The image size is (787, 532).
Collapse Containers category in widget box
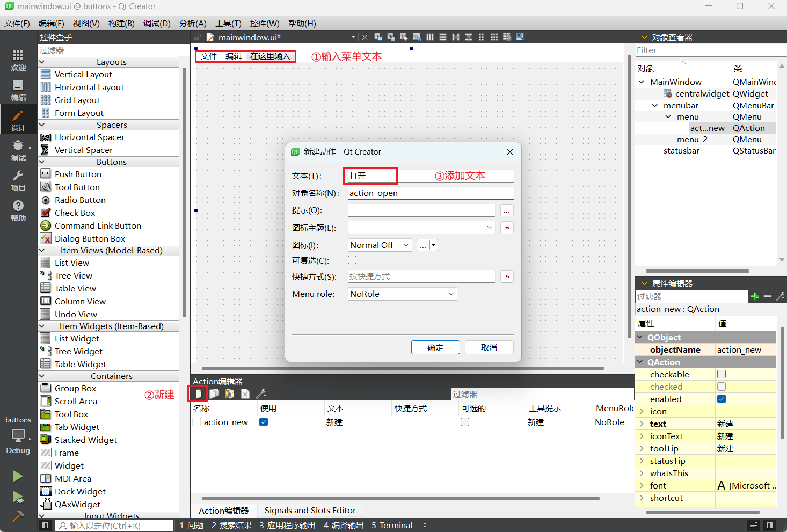tap(42, 376)
